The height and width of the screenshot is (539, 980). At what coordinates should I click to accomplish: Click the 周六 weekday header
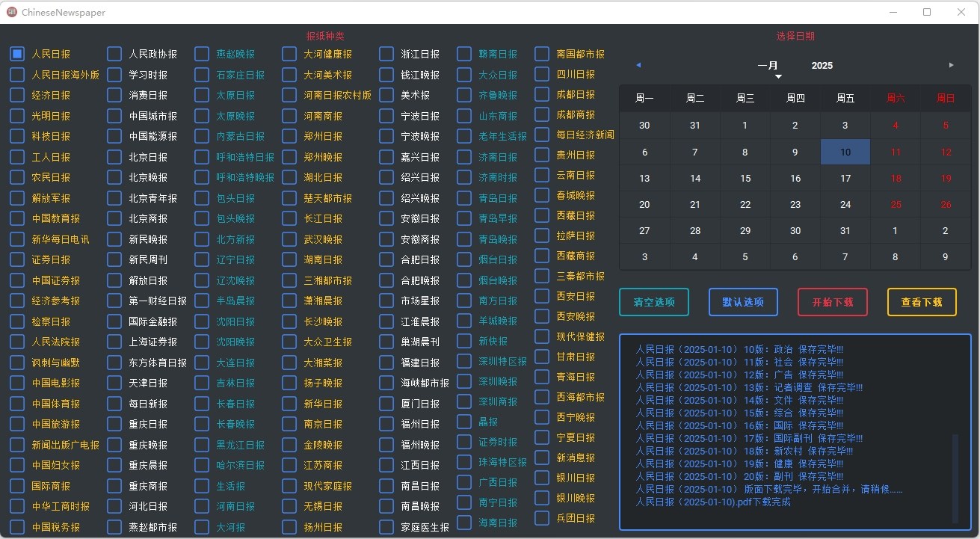click(896, 98)
